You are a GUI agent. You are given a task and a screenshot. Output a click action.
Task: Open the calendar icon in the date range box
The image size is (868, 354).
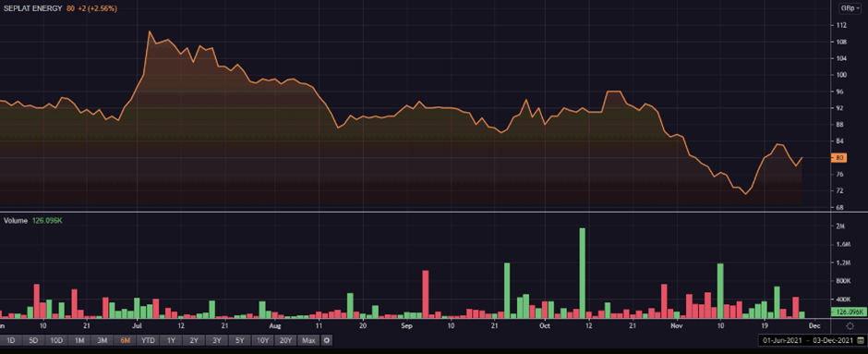(860, 339)
